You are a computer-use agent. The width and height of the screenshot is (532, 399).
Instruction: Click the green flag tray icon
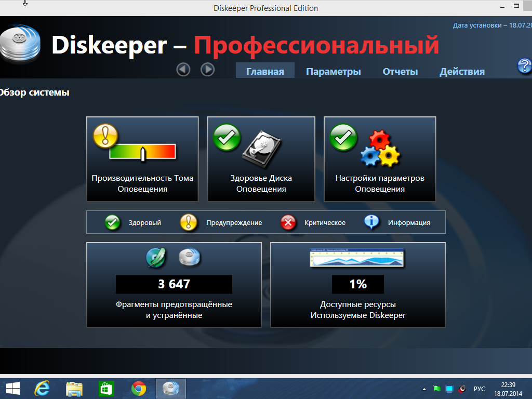click(x=437, y=389)
